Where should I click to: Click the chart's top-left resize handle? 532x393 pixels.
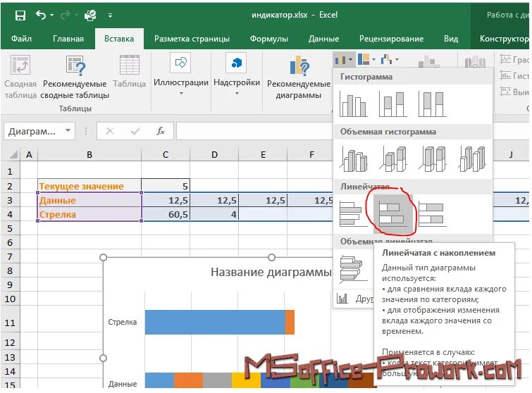tap(103, 258)
